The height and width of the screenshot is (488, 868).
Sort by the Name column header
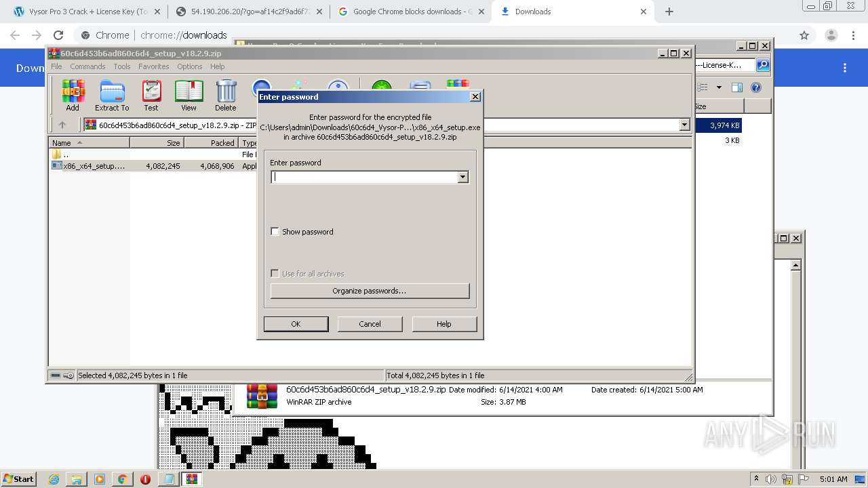point(90,142)
